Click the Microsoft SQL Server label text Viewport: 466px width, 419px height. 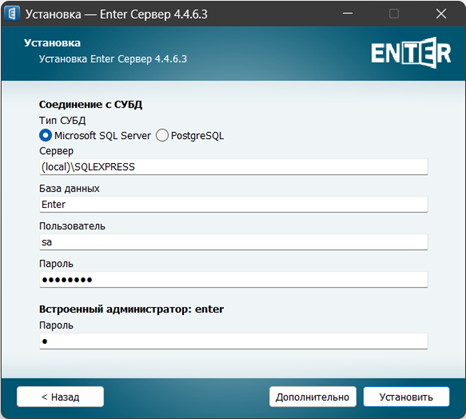click(x=103, y=136)
